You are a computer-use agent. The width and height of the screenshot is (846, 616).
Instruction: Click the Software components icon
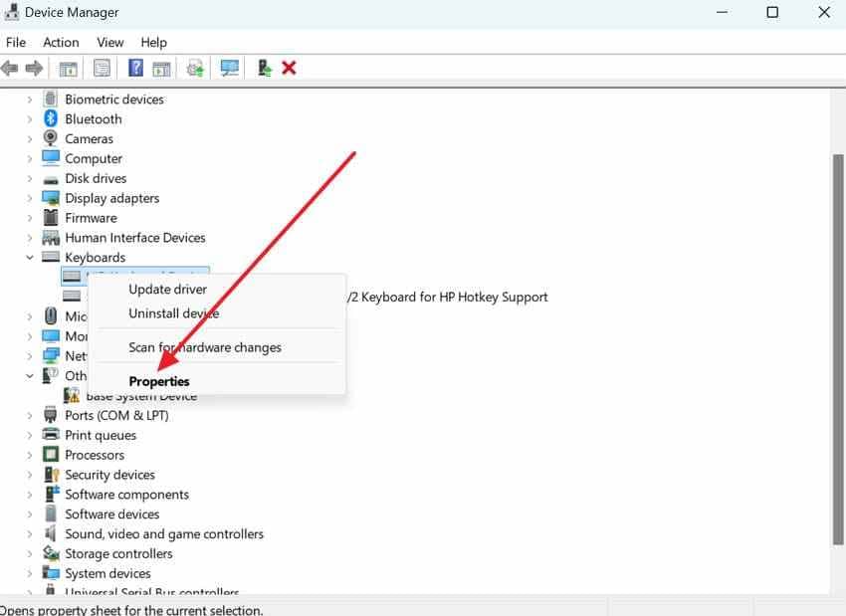coord(52,494)
